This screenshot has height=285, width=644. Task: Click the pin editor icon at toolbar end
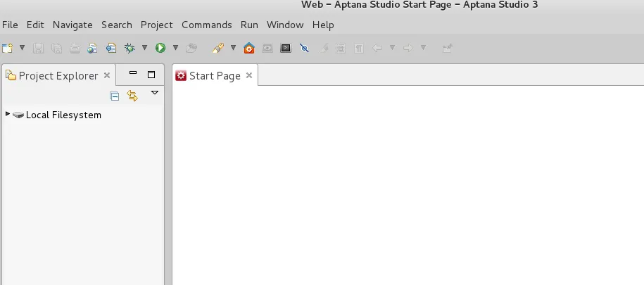pyautogui.click(x=447, y=48)
